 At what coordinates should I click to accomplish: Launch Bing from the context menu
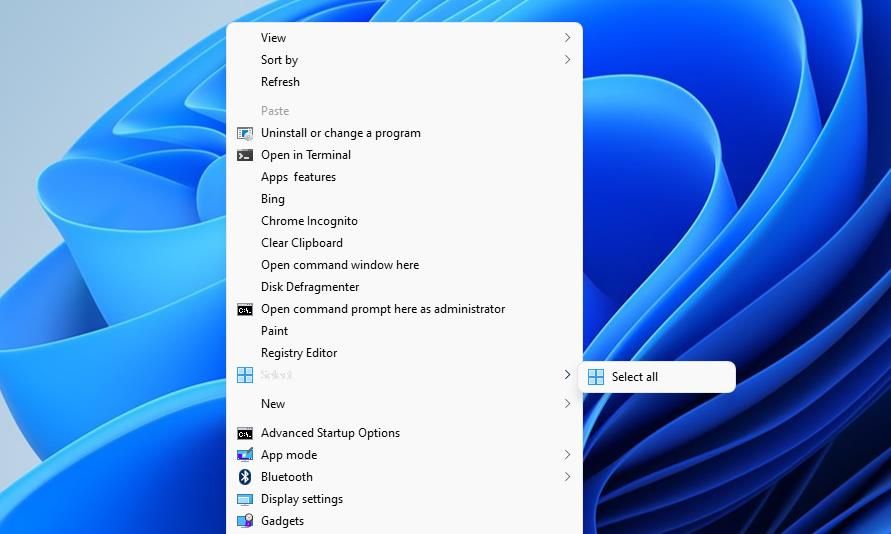point(405,199)
